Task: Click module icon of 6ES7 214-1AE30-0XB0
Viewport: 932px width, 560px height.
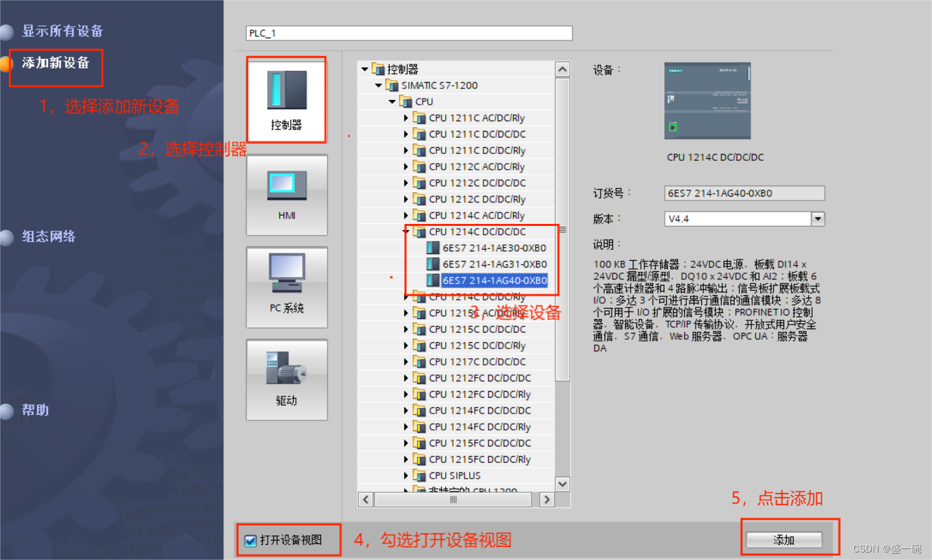Action: click(433, 248)
